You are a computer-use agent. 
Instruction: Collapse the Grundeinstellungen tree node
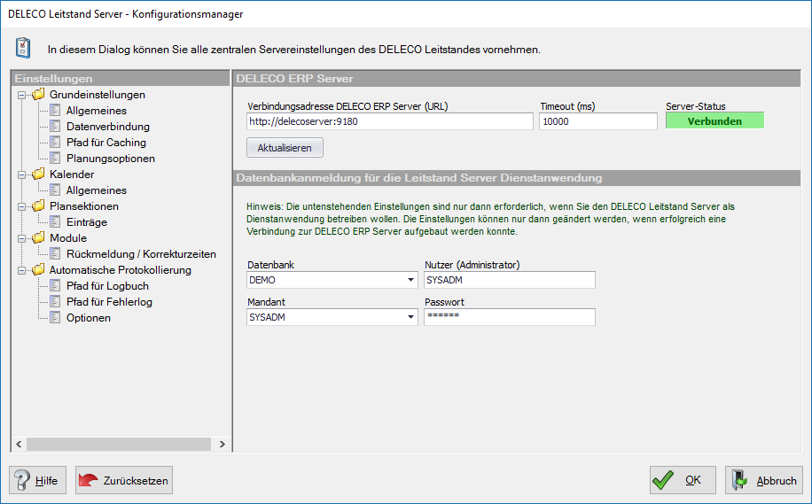22,95
